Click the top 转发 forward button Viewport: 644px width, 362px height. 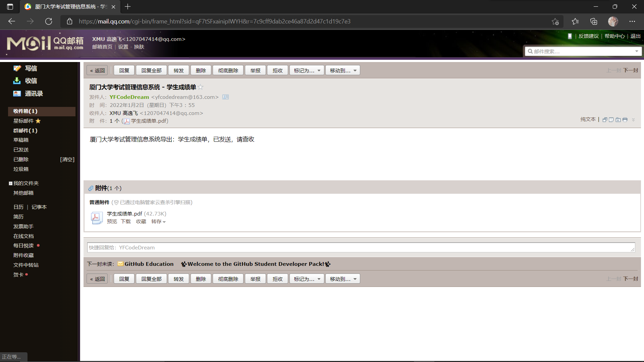point(178,70)
